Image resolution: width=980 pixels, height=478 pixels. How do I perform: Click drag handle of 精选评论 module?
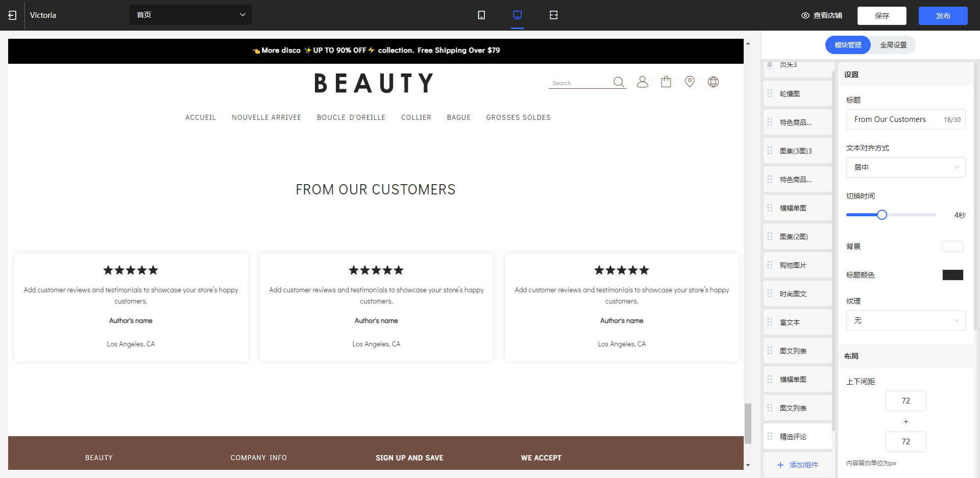click(770, 437)
